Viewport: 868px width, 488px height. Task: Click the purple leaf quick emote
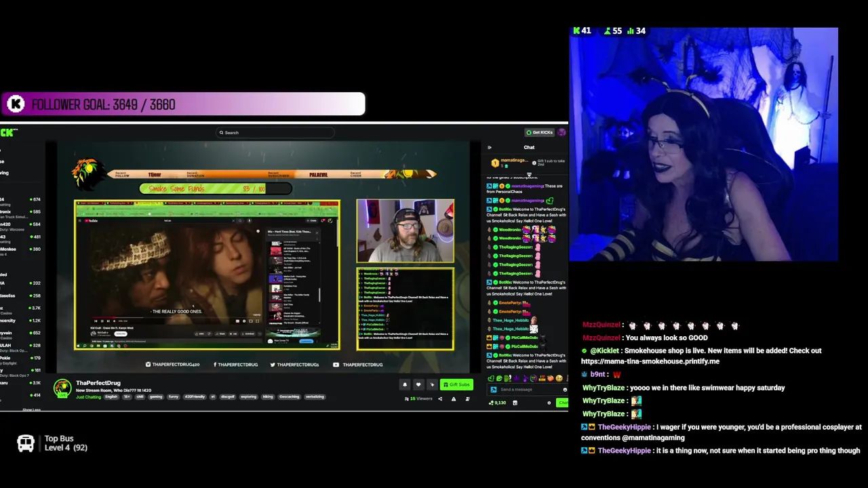click(x=517, y=379)
